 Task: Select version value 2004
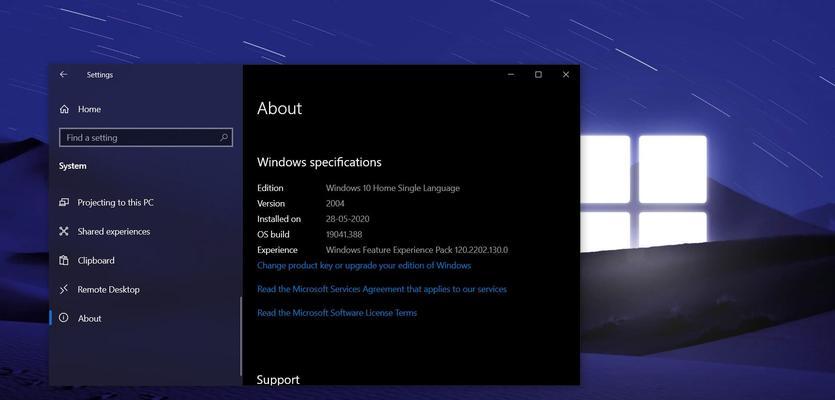pos(335,203)
